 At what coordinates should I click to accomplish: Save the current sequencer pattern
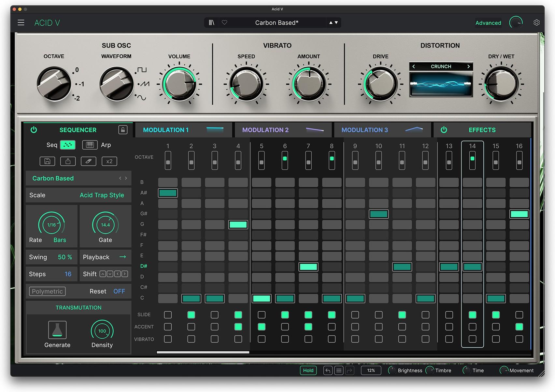(x=47, y=161)
